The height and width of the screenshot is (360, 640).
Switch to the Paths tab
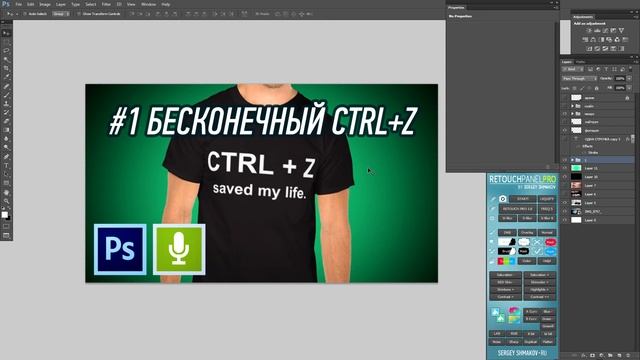(580, 62)
